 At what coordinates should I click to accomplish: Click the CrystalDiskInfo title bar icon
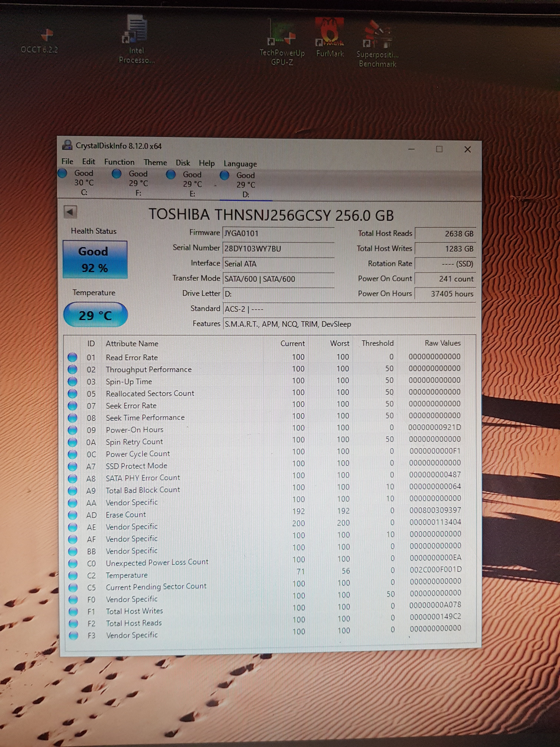[x=68, y=145]
